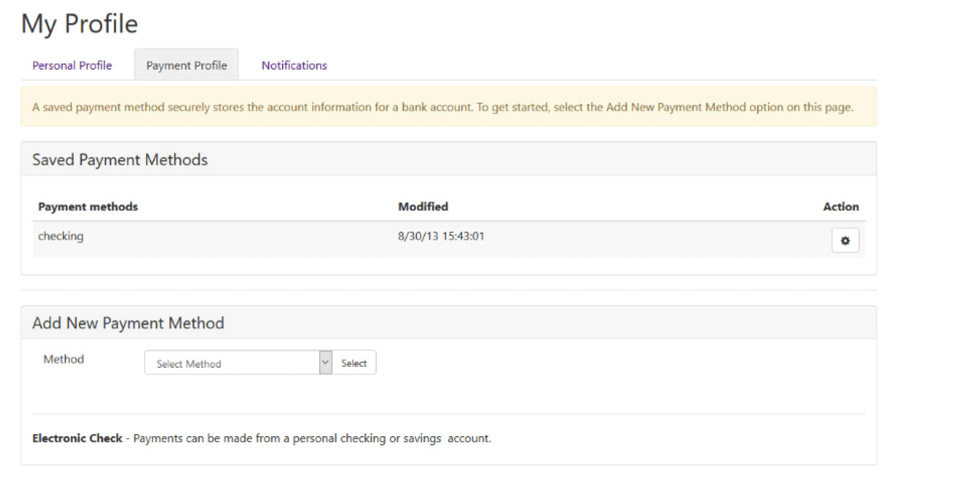Open gear action menu for checking
Image resolution: width=980 pixels, height=478 pixels.
(x=845, y=241)
